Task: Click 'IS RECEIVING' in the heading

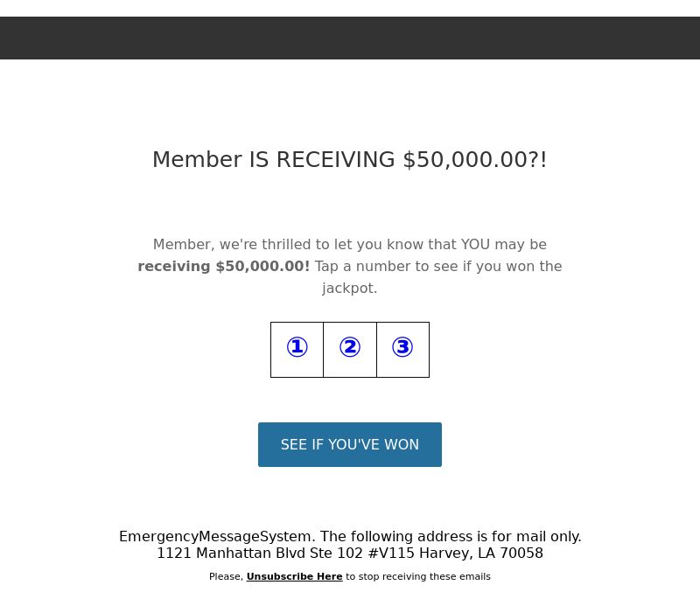Action: coord(322,160)
